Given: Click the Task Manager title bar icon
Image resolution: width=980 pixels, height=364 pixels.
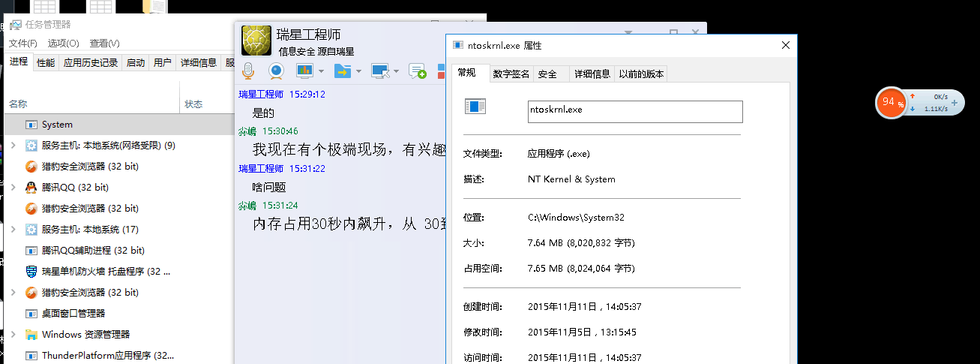Looking at the screenshot, I should 15,25.
